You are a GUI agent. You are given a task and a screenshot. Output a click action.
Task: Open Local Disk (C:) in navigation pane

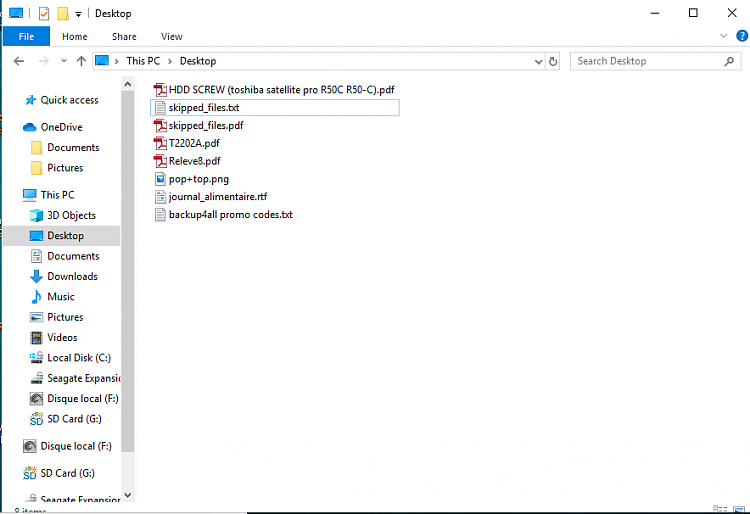[70, 358]
